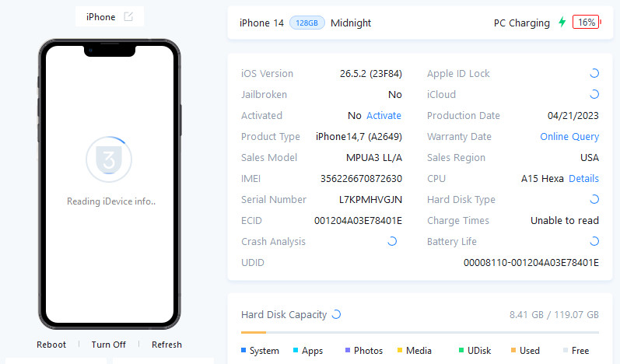This screenshot has width=620, height=364.
Task: Edit the iPhone device name icon
Action: coord(128,16)
